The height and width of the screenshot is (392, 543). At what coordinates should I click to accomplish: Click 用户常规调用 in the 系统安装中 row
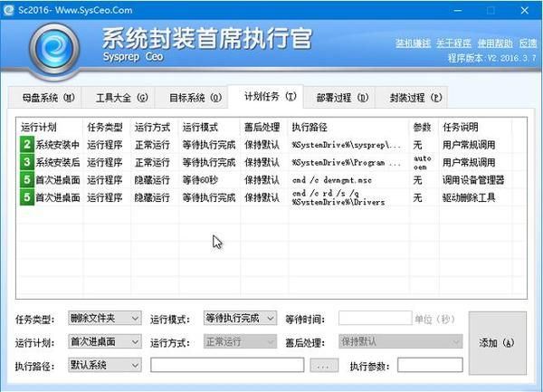click(469, 145)
